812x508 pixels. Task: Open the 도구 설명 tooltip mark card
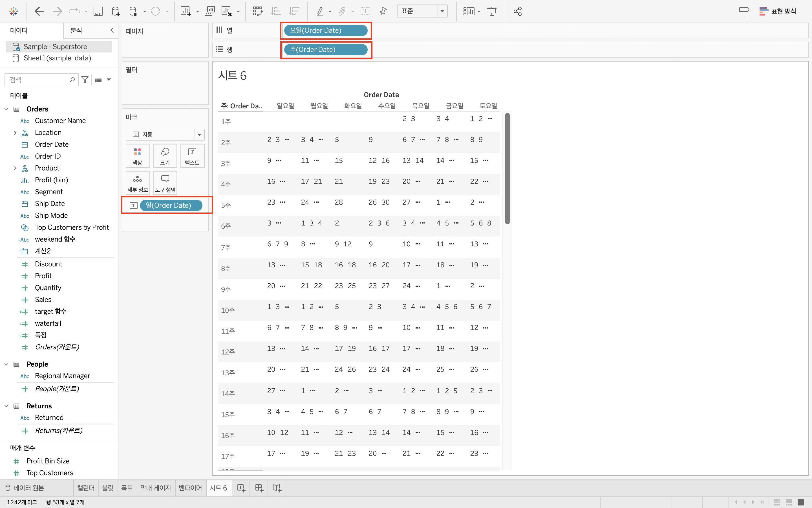point(165,183)
